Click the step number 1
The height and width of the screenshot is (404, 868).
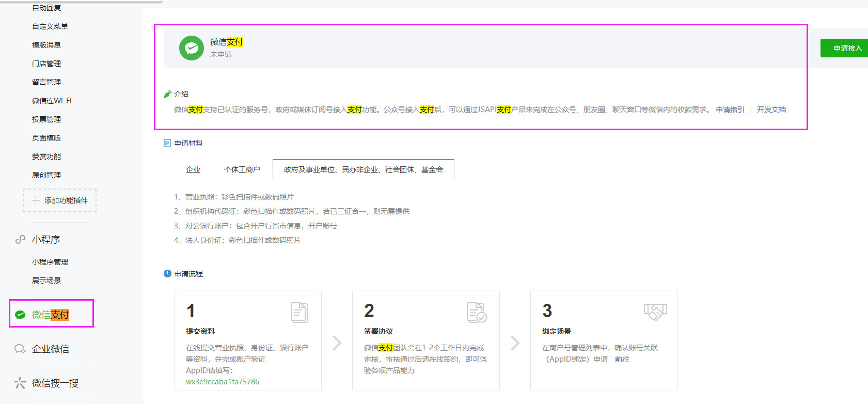coord(191,311)
